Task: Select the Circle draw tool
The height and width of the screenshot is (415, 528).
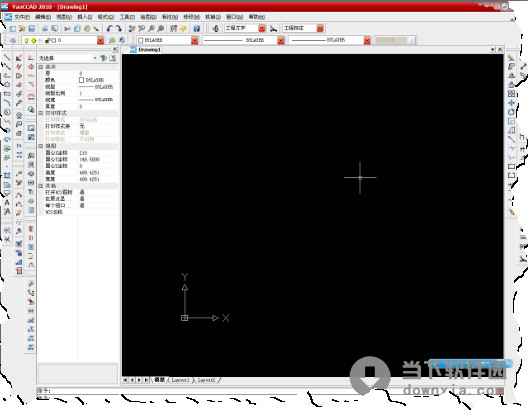Action: [7, 112]
